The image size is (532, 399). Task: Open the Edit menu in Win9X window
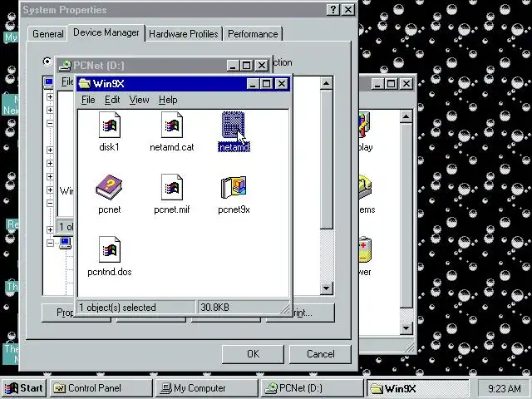(112, 100)
